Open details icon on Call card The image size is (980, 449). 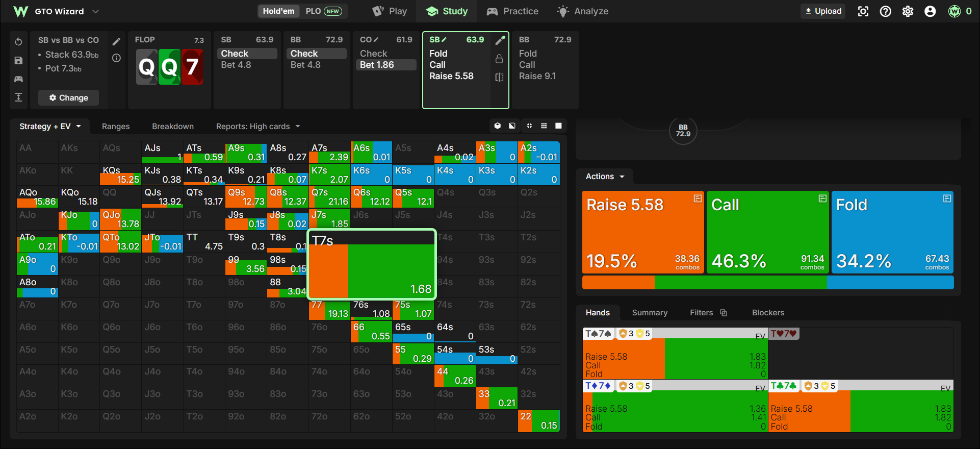822,198
